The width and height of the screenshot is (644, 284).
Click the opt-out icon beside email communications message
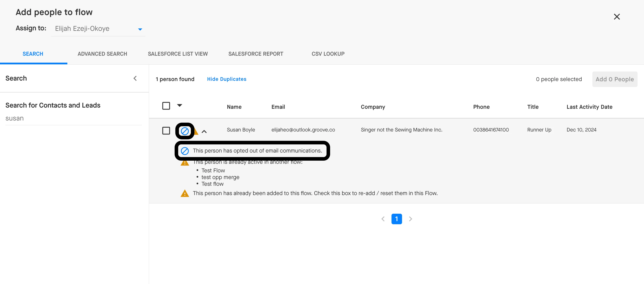point(184,151)
